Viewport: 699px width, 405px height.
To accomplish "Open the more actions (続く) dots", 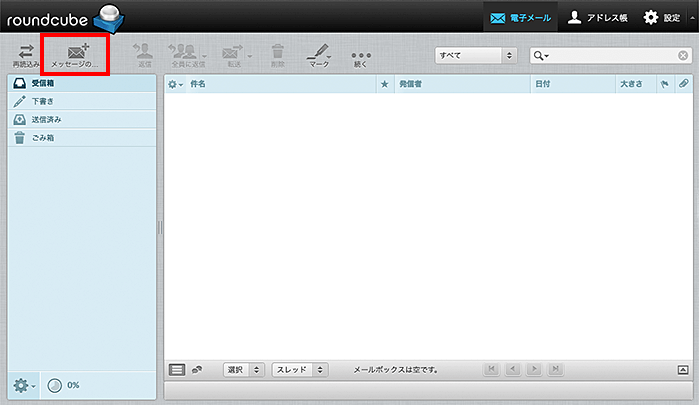I will (x=361, y=51).
